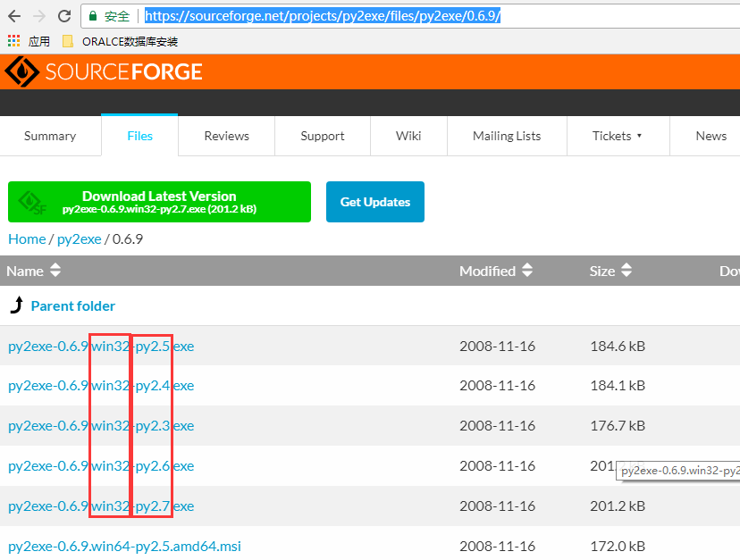740x560 pixels.
Task: Sort files by Name column arrows
Action: coord(55,271)
